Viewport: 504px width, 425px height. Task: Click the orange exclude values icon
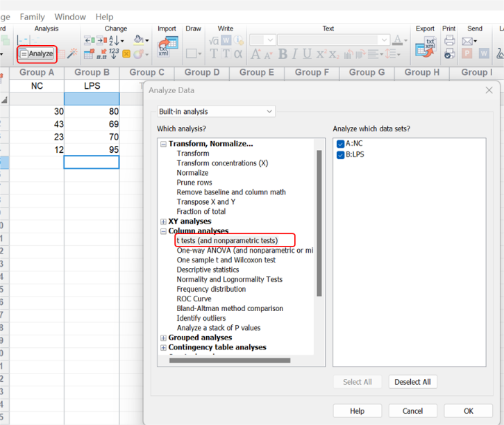click(x=126, y=54)
